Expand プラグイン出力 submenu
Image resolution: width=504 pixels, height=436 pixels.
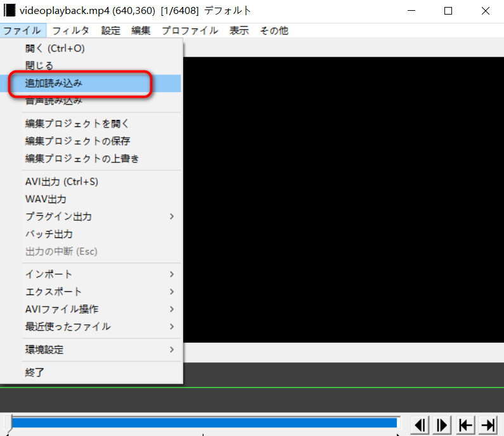pos(91,216)
